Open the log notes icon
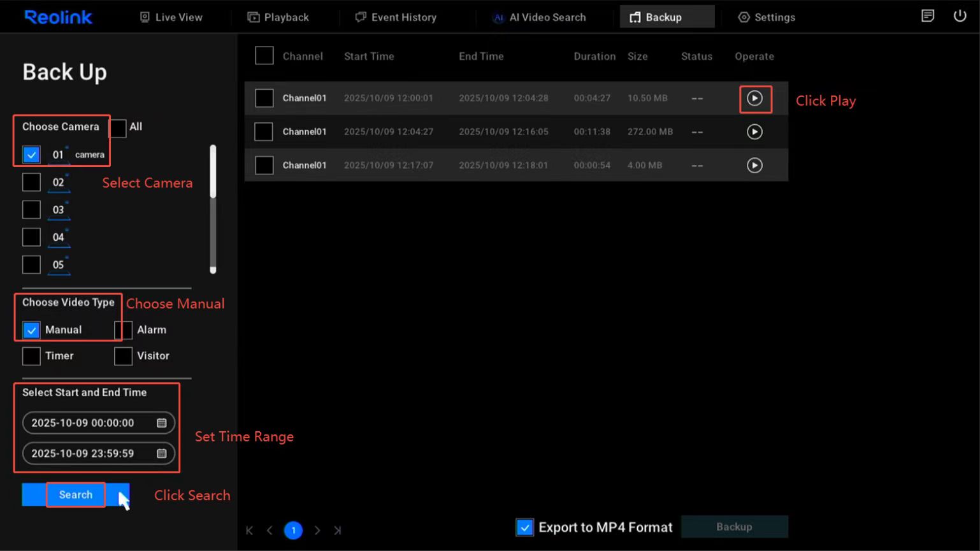This screenshot has height=551, width=980. point(928,16)
